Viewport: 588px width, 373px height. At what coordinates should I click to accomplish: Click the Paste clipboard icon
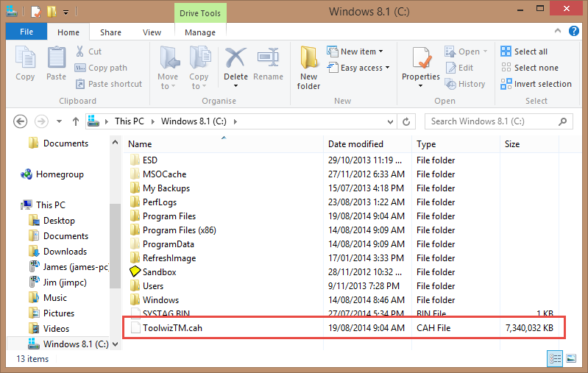56,57
